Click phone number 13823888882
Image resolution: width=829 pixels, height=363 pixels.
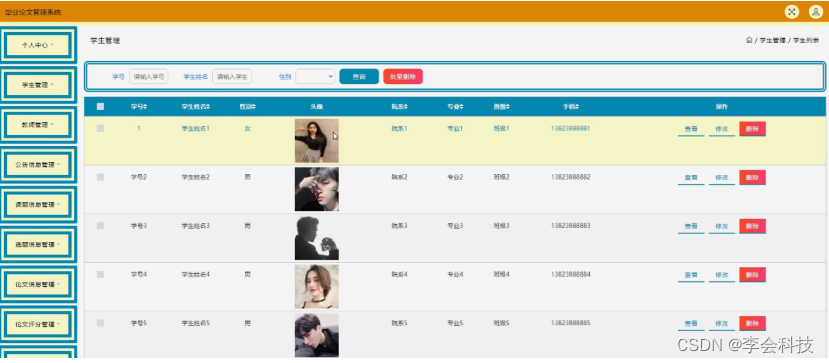570,177
